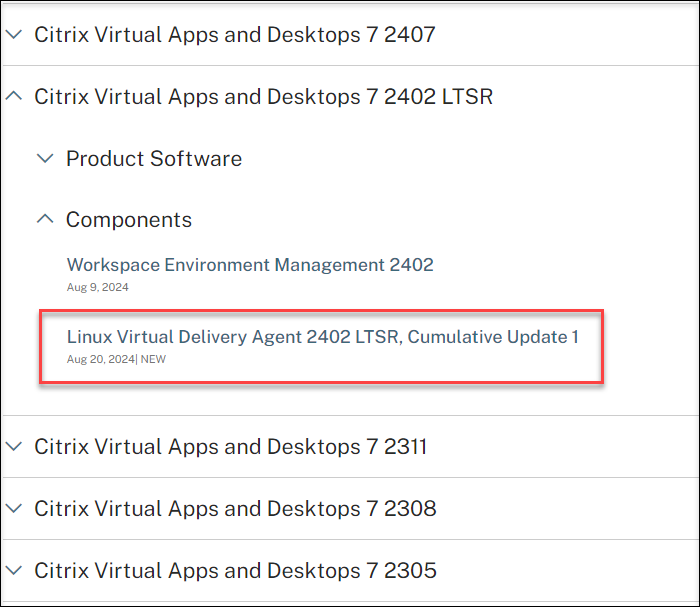Collapse the 7 2402 LTSR section chevron

click(x=14, y=96)
